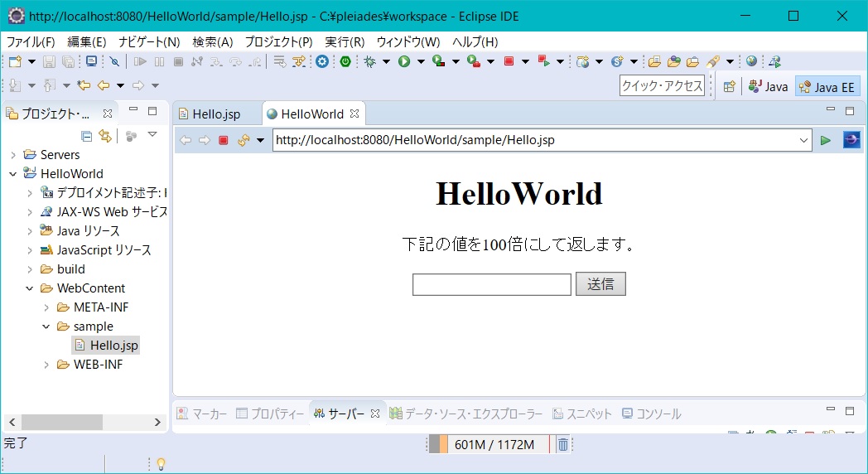The width and height of the screenshot is (868, 474).
Task: Click the 送信 submit button
Action: 600,284
